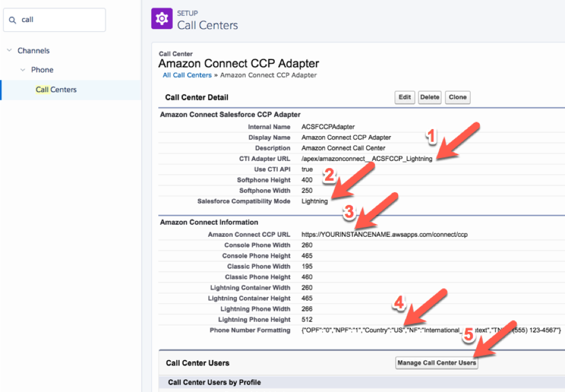The height and width of the screenshot is (392, 565).
Task: Click the CTI Adapter URL value
Action: click(x=367, y=159)
